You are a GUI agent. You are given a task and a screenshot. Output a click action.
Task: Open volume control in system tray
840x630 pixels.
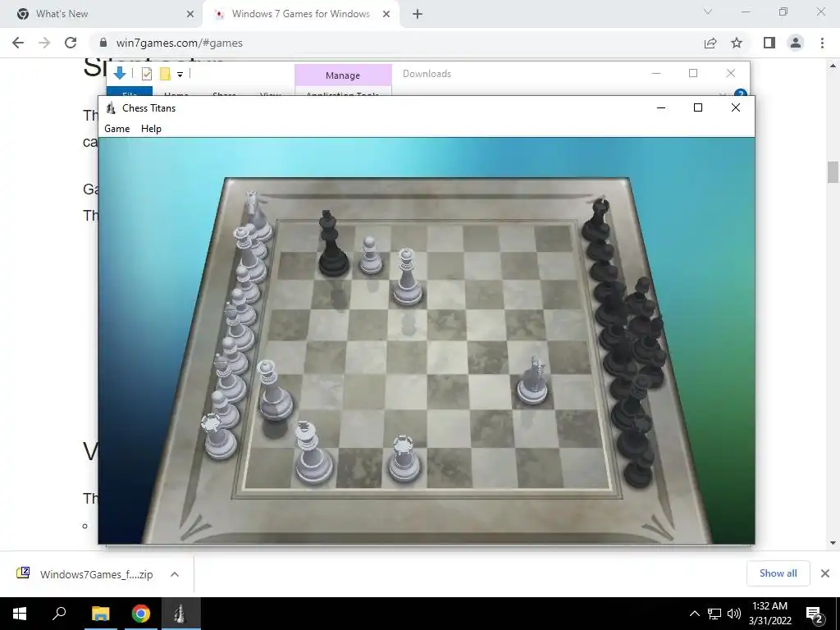click(734, 614)
